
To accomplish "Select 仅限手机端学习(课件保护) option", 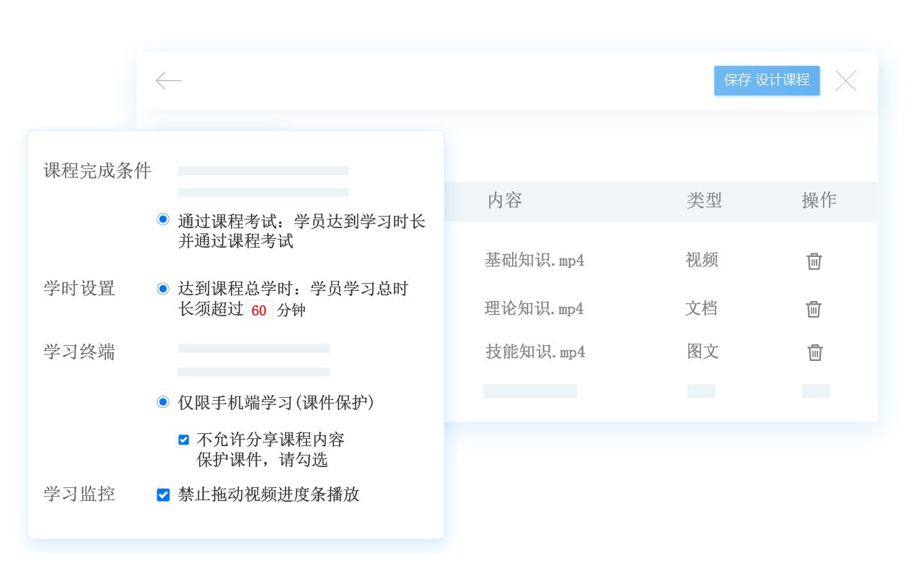I will point(162,402).
